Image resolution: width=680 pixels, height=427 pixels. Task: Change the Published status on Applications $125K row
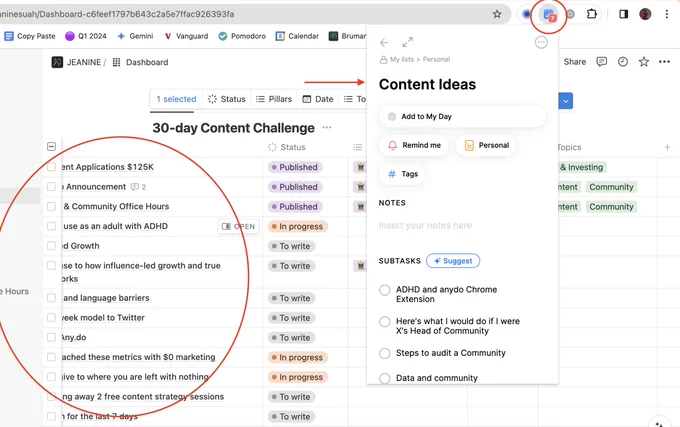tap(295, 167)
